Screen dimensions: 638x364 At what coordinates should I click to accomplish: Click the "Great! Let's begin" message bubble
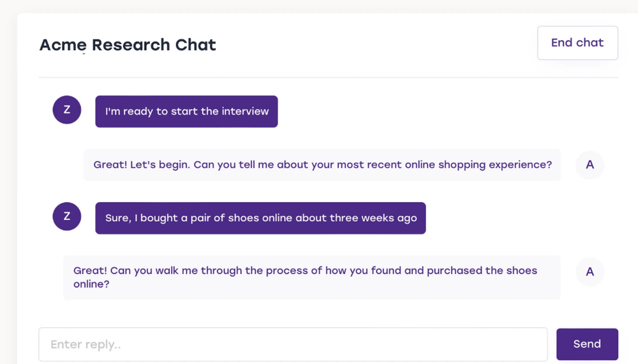click(322, 165)
